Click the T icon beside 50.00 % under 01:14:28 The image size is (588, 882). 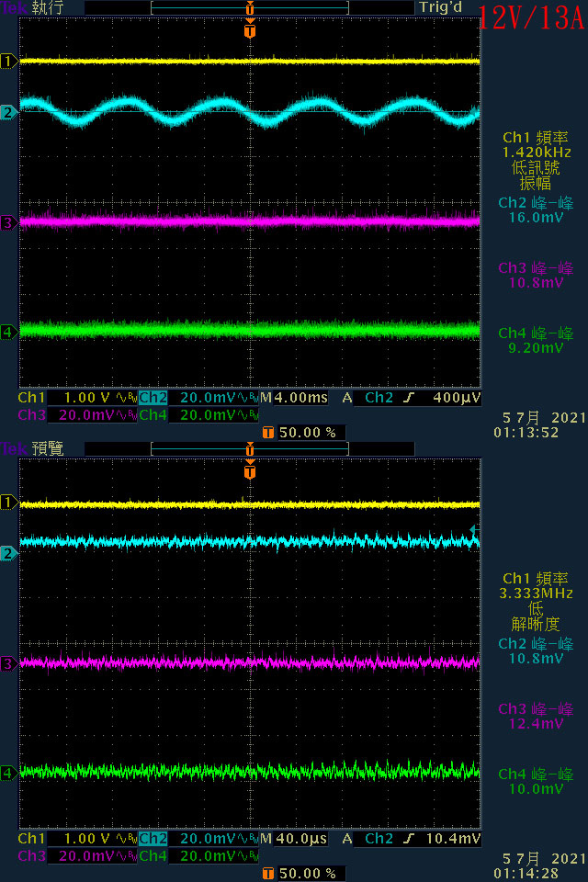[x=268, y=874]
